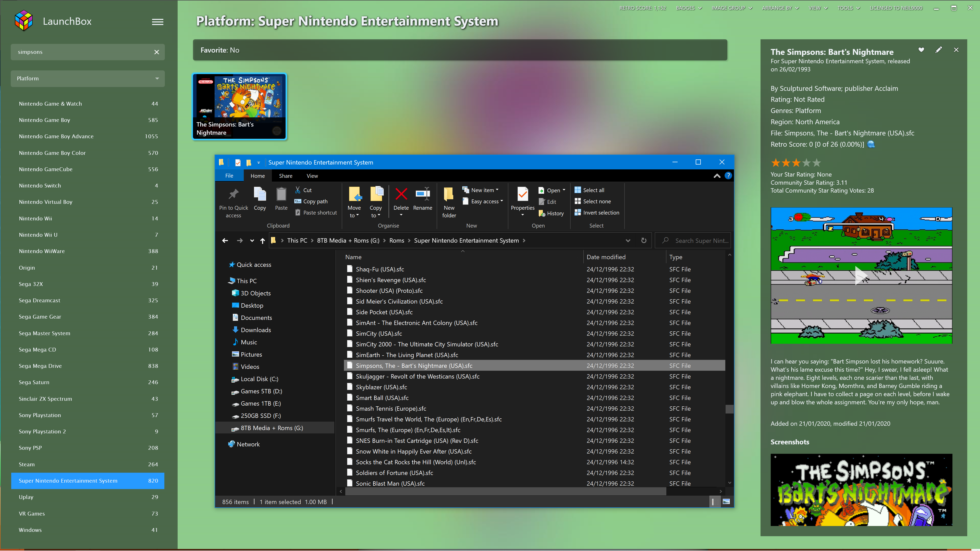
Task: Switch to the View ribbon tab
Action: [x=312, y=176]
